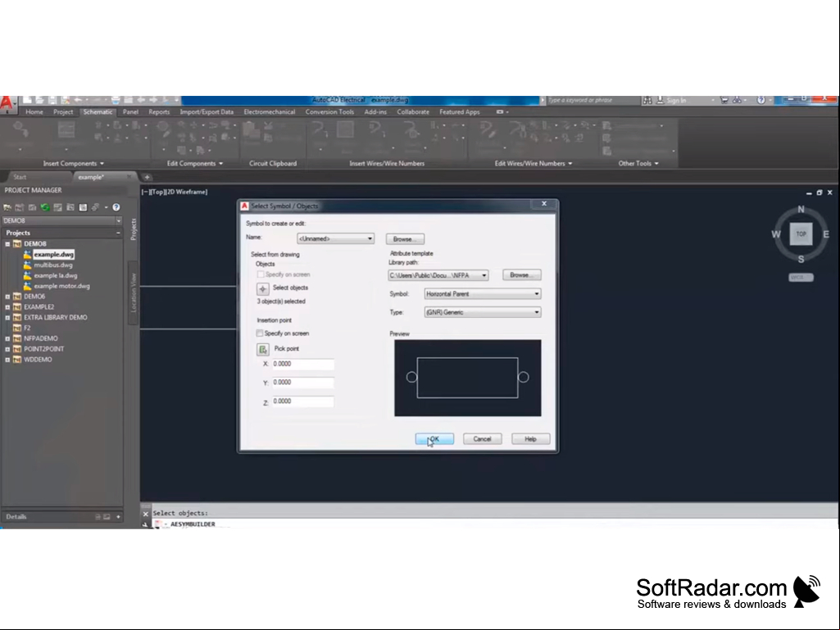
Task: Click the S compass direction on ViewCube
Action: pyautogui.click(x=801, y=259)
